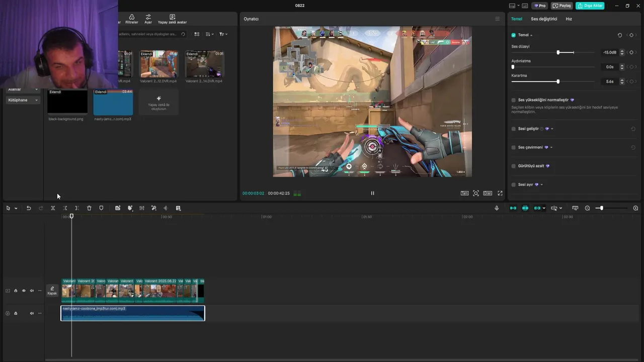Click the three-dots menu on video track
The image size is (644, 362).
(x=40, y=291)
